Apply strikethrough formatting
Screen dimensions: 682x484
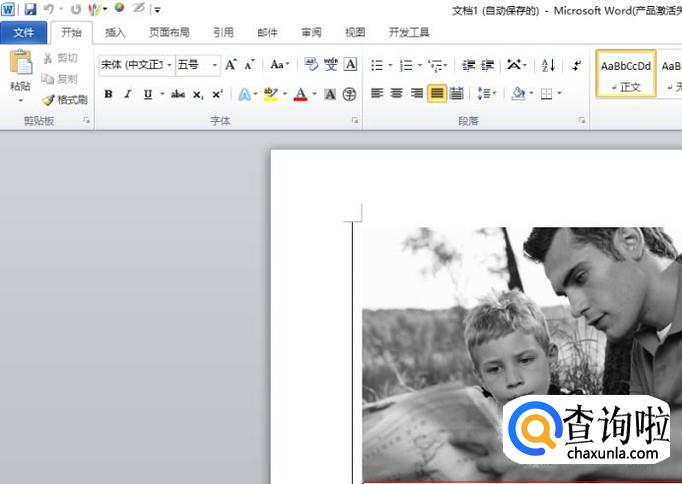click(x=178, y=95)
